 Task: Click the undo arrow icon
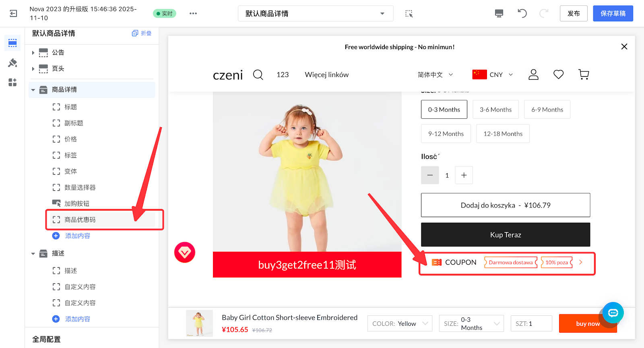click(x=522, y=13)
